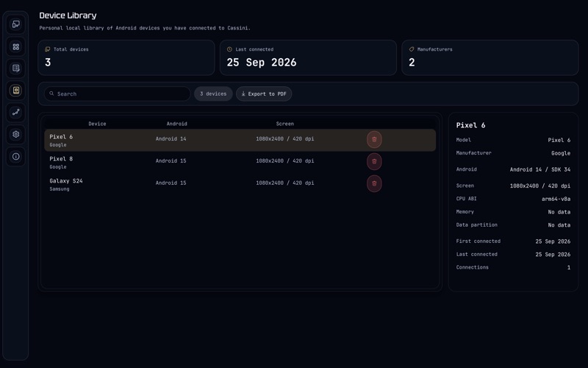Open the settings gear in sidebar
Screen dimensions: 588x368
[x=15, y=134]
